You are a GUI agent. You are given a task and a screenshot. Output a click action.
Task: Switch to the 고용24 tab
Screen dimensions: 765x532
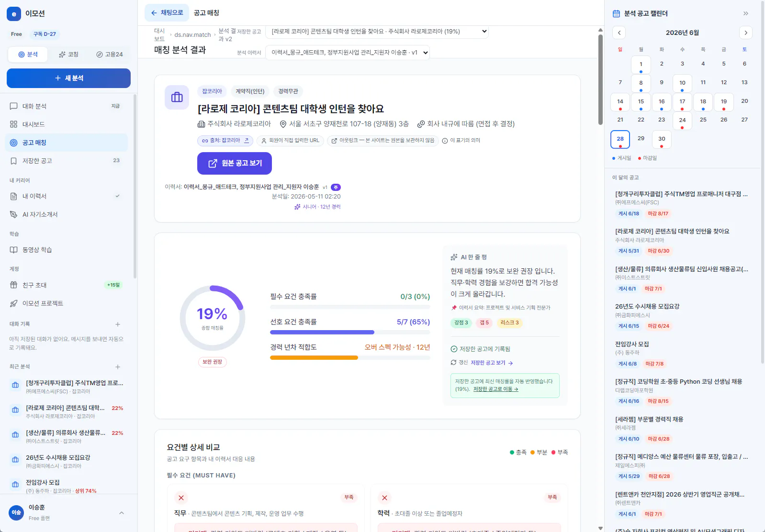coord(109,55)
